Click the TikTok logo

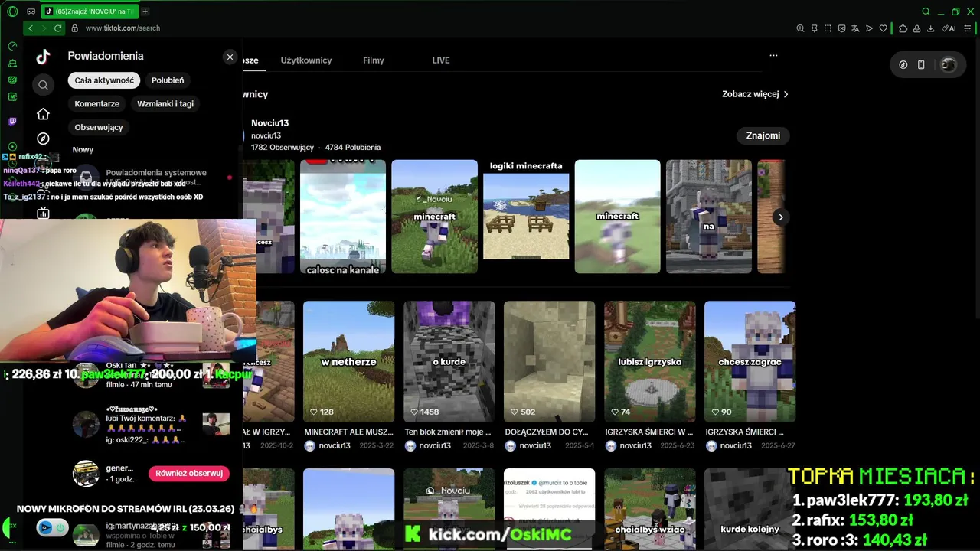pyautogui.click(x=43, y=56)
